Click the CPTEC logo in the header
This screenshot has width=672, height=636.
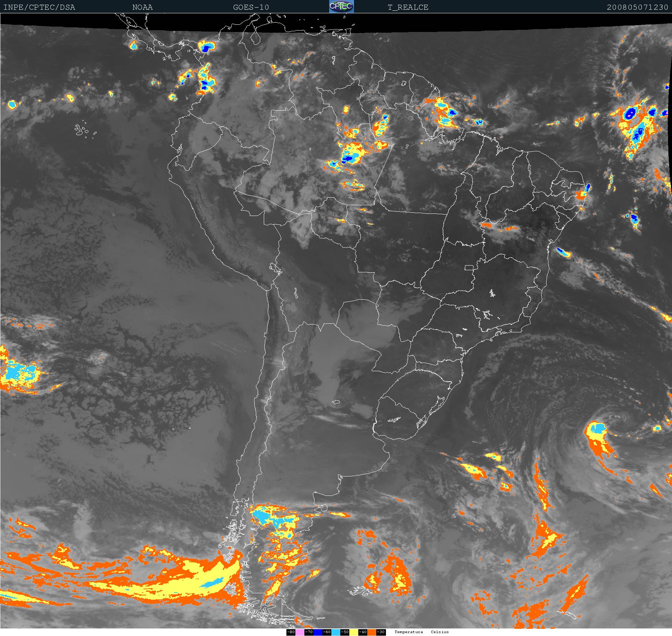tap(341, 6)
